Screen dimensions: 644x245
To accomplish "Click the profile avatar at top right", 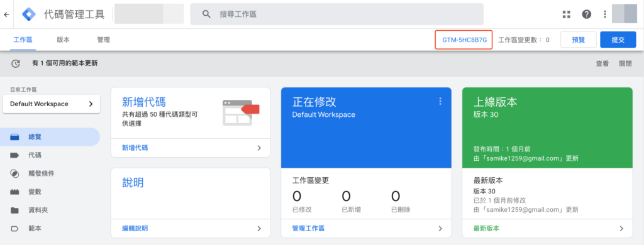I will pos(625,14).
